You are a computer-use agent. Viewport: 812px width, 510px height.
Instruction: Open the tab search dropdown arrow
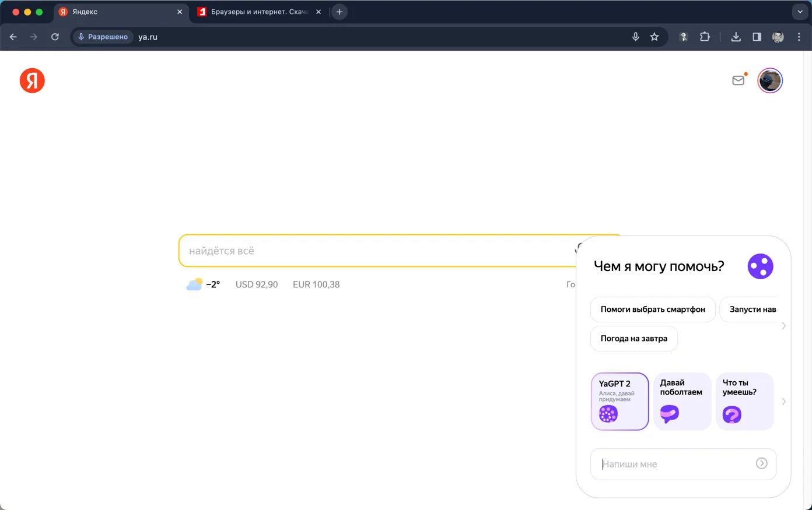(x=800, y=12)
